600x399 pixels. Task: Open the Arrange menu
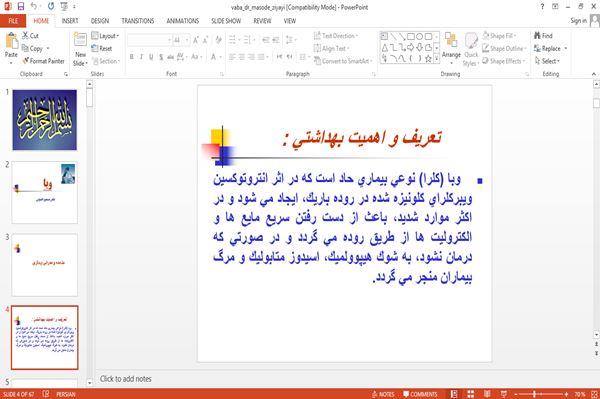tap(451, 48)
